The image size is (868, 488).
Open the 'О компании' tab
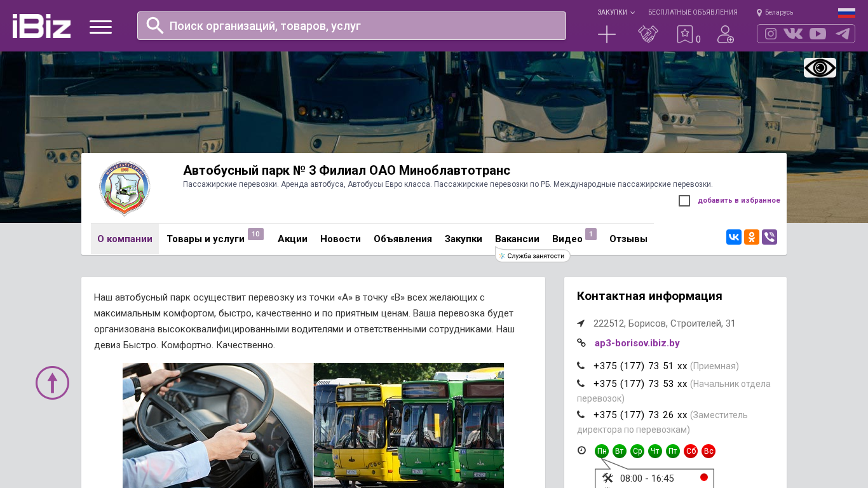pos(125,239)
